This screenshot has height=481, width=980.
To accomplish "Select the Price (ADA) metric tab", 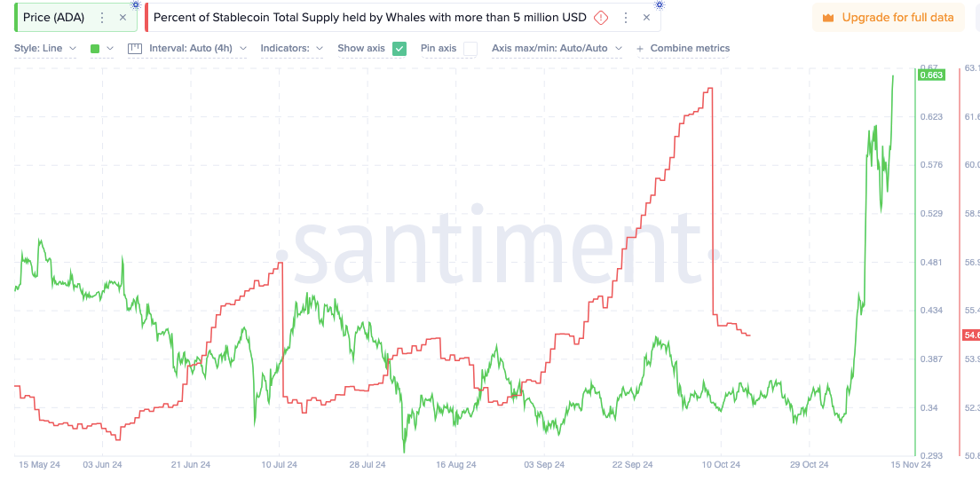I will point(54,18).
